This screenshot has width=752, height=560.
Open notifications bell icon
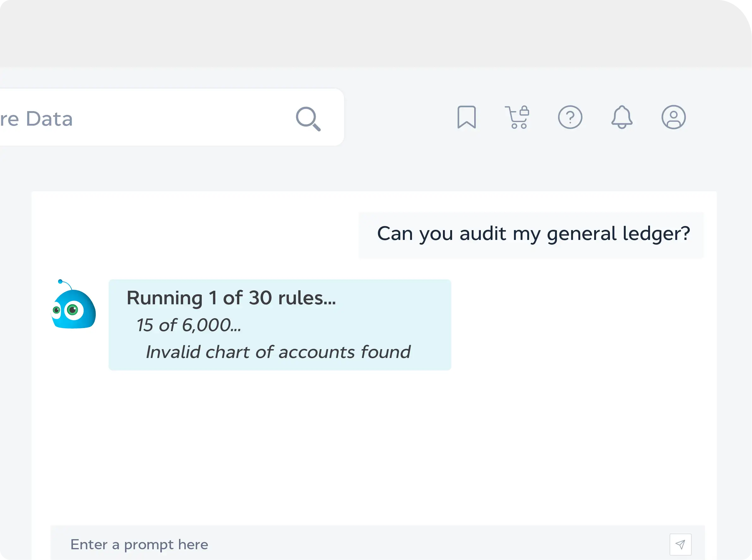click(622, 117)
